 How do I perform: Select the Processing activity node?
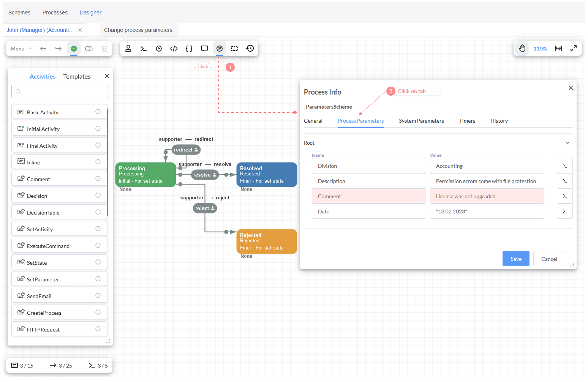click(145, 175)
